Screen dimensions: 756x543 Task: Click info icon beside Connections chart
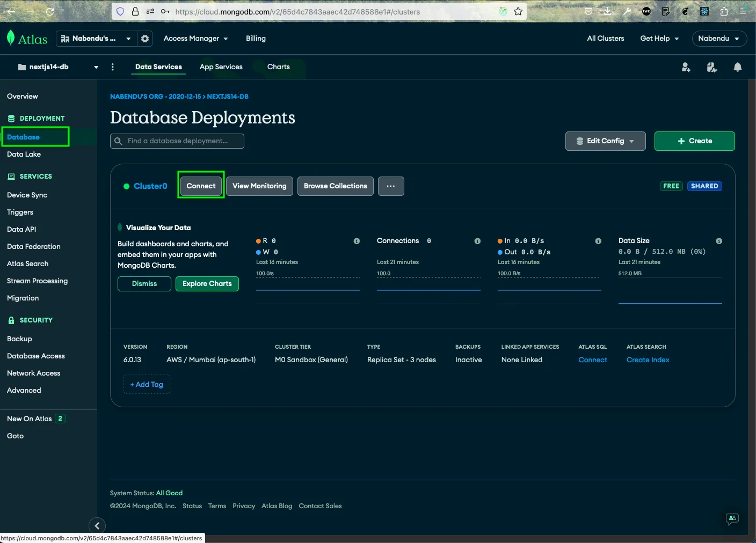(x=477, y=241)
